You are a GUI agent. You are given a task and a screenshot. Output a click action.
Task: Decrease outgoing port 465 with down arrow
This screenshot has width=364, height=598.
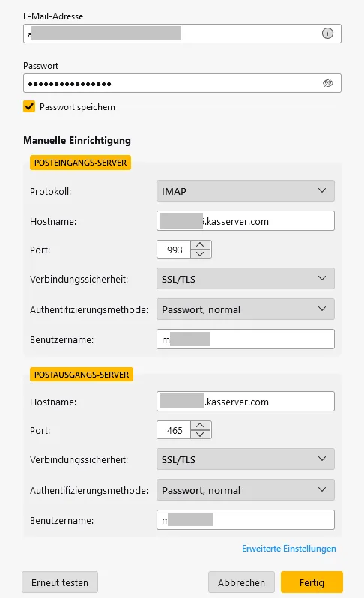(201, 435)
